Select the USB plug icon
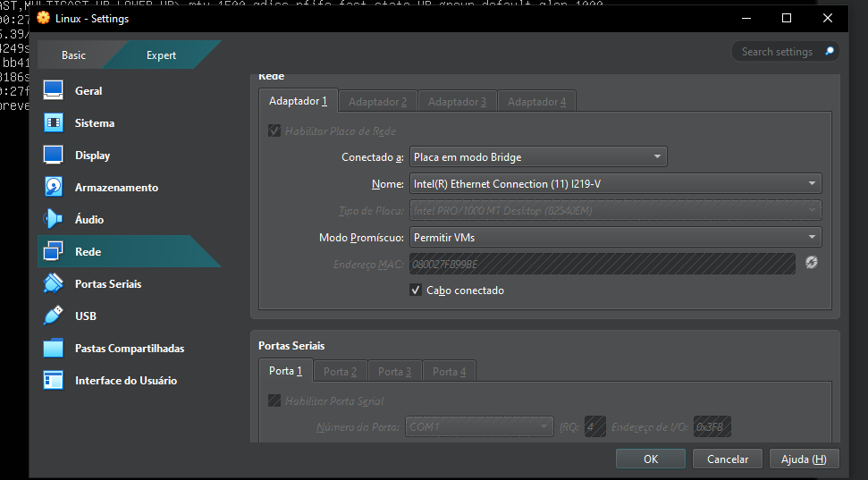This screenshot has height=480, width=868. (x=53, y=316)
